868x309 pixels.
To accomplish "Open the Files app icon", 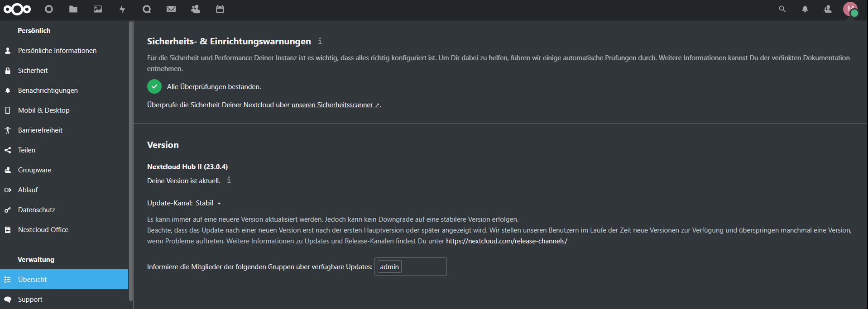I will 73,9.
